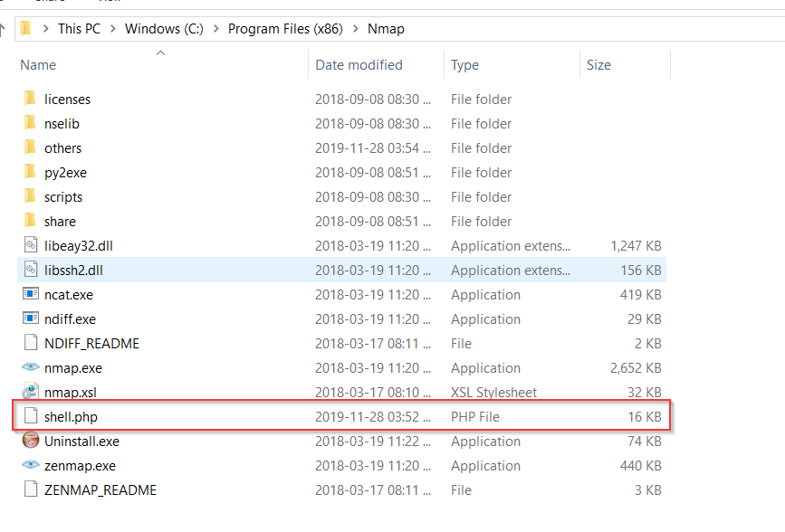Sort files by Name column header
This screenshot has height=532, width=785.
[x=38, y=65]
